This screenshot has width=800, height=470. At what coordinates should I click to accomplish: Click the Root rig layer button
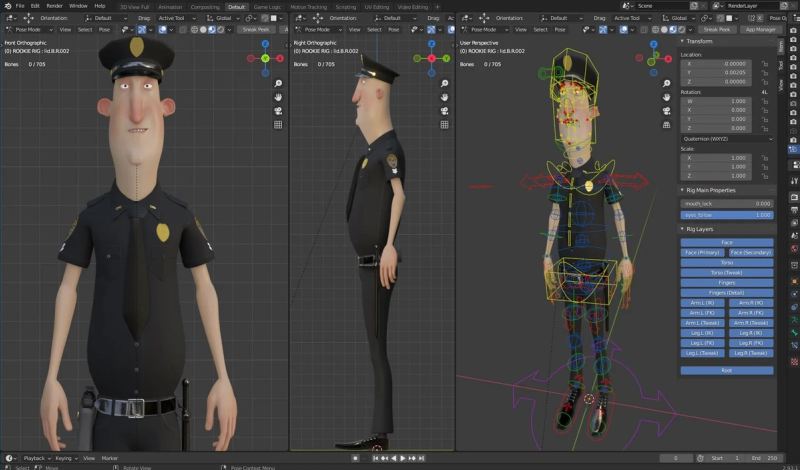pyautogui.click(x=727, y=370)
